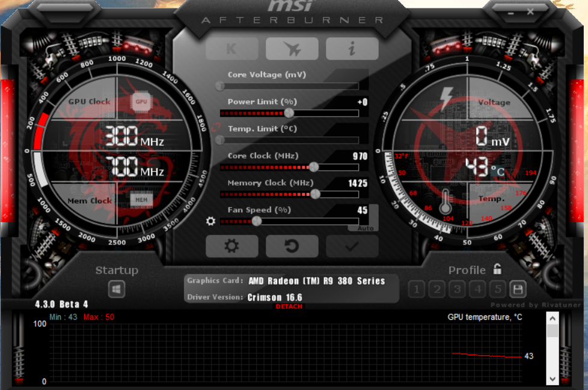Click the 43 °C temperature readout

485,167
